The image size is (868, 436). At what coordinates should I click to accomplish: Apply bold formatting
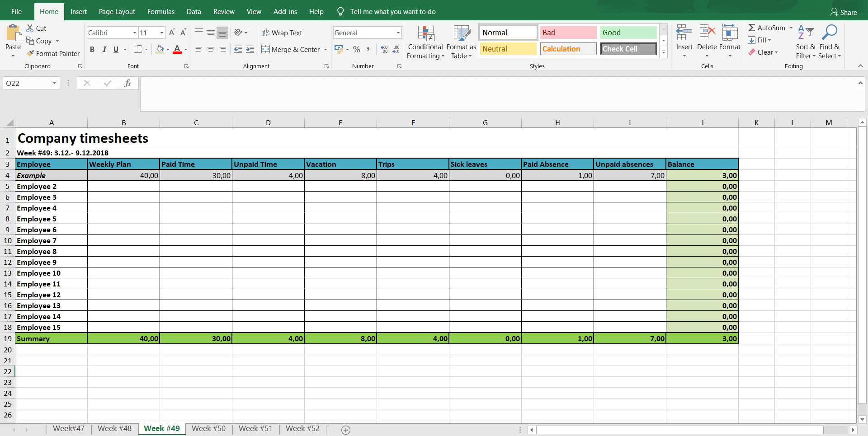(x=92, y=50)
